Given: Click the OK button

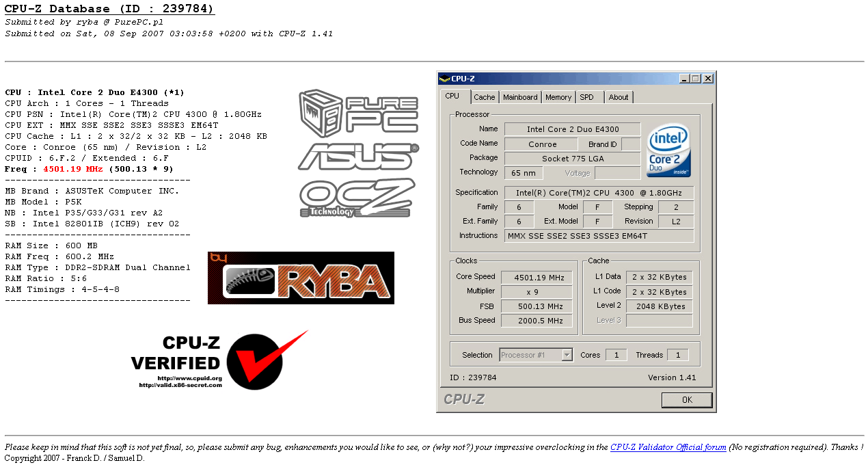Looking at the screenshot, I should (687, 399).
